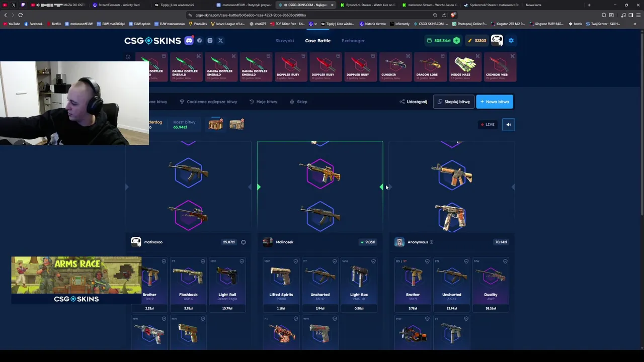Select the second case chest icon
Screen dimensions: 644x362
pyautogui.click(x=236, y=124)
